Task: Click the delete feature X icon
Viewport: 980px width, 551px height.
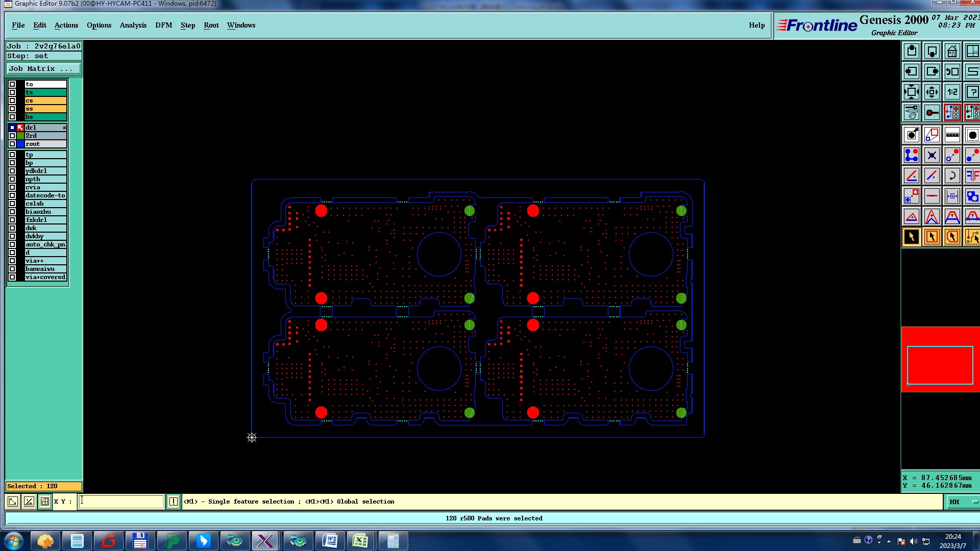Action: pos(932,156)
